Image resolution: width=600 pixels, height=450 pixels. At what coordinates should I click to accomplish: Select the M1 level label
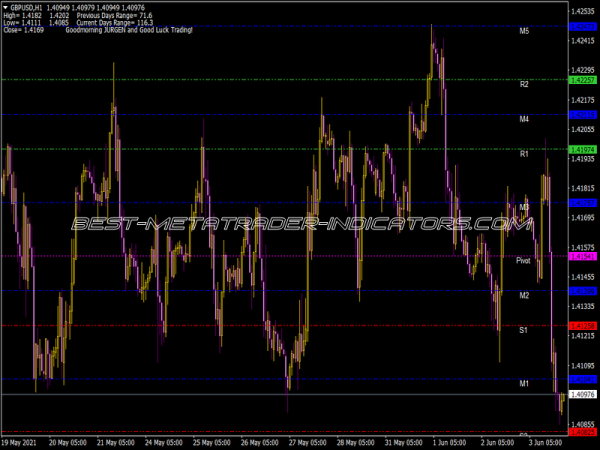coord(524,383)
